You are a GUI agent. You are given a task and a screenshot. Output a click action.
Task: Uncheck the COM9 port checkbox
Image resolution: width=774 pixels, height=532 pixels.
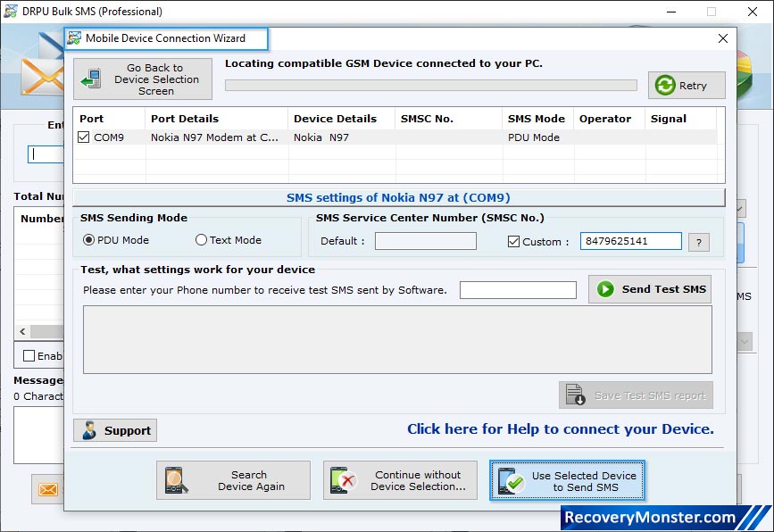click(x=83, y=137)
